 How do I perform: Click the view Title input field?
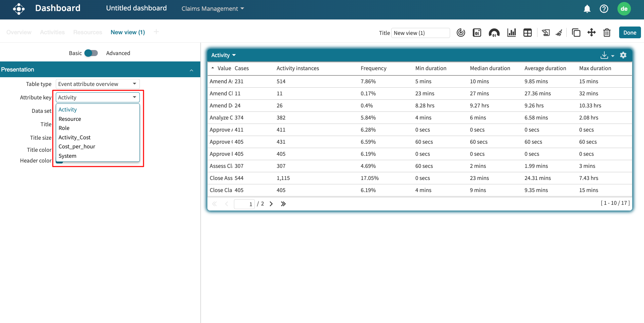tap(420, 33)
